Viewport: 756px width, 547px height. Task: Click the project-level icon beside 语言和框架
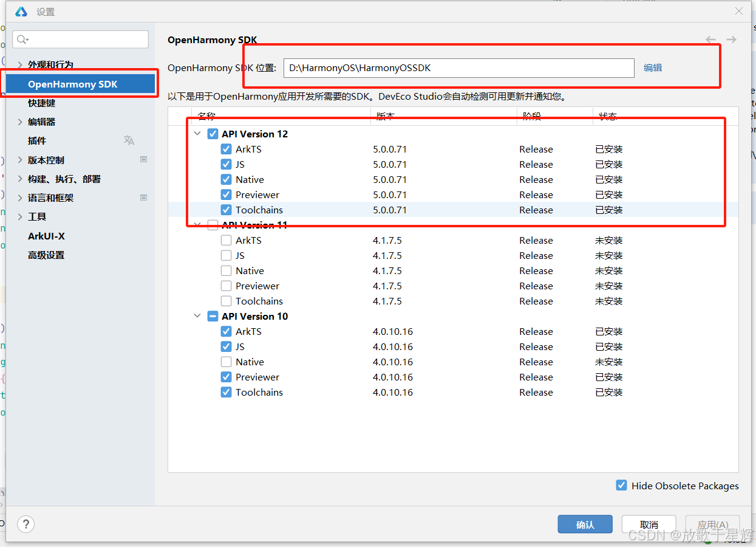(143, 198)
